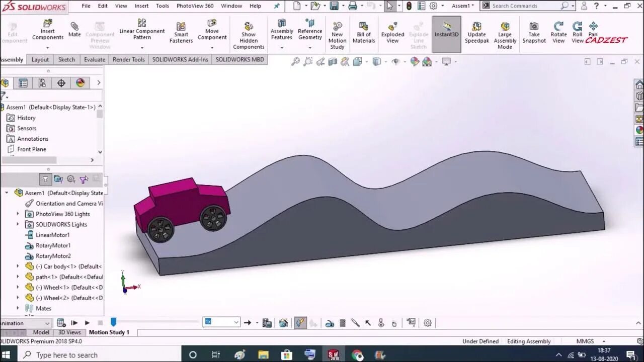
Task: Switch to the Motion Study 1 tab
Action: coord(109,332)
